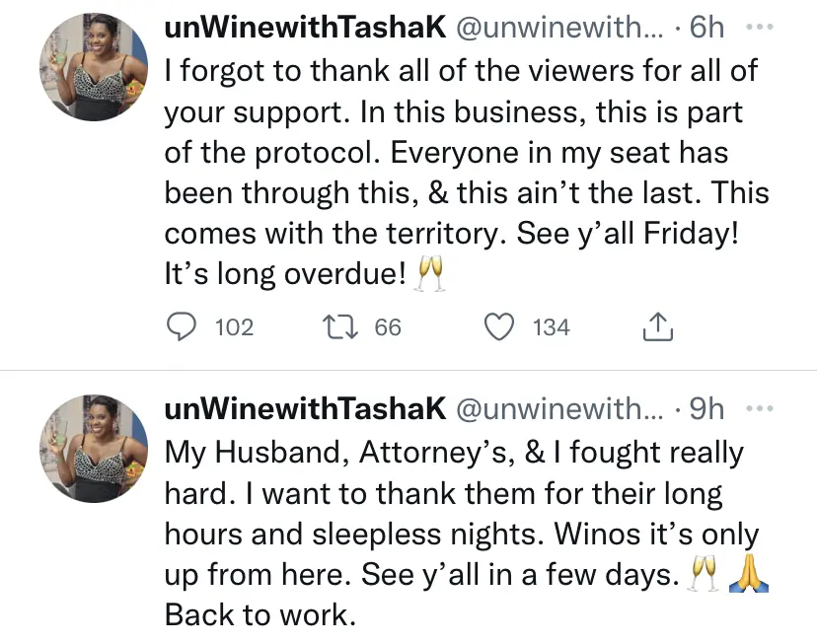Click the 134 likes count
The height and width of the screenshot is (644, 817).
[x=551, y=327]
